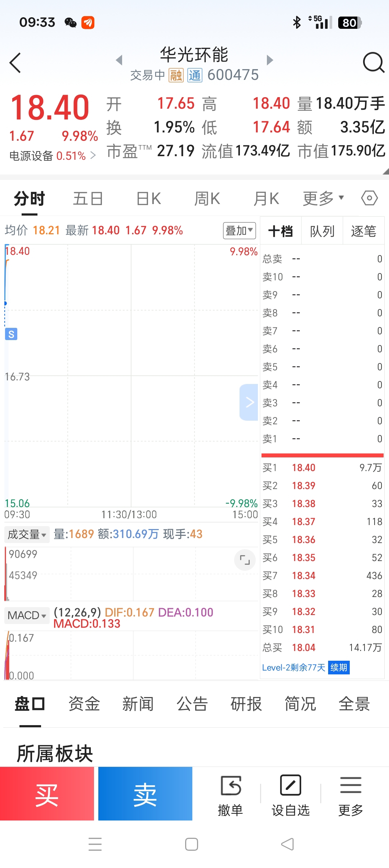Tap the 设自选 add watchlist icon
Screen dimensions: 389x868
tap(291, 796)
